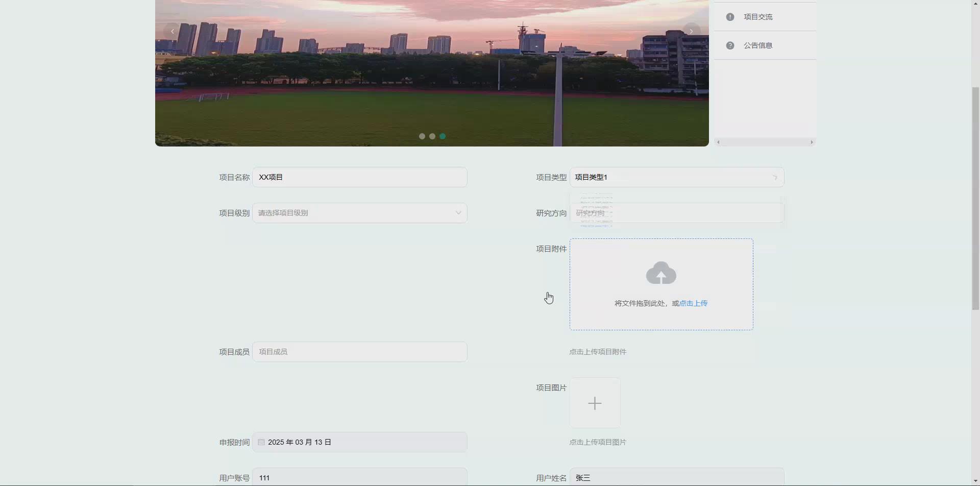Click the 用户姓名 input showing 张三

click(676, 477)
